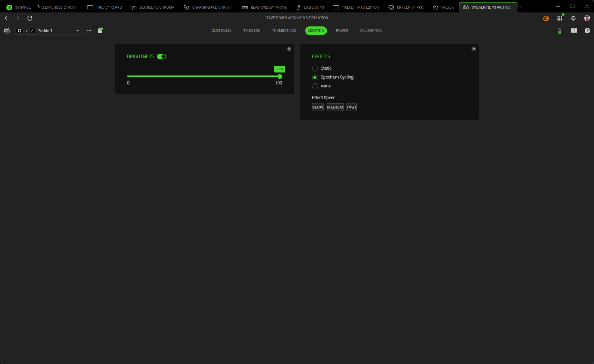Open Synapse settings gear
594x364 pixels.
(573, 18)
